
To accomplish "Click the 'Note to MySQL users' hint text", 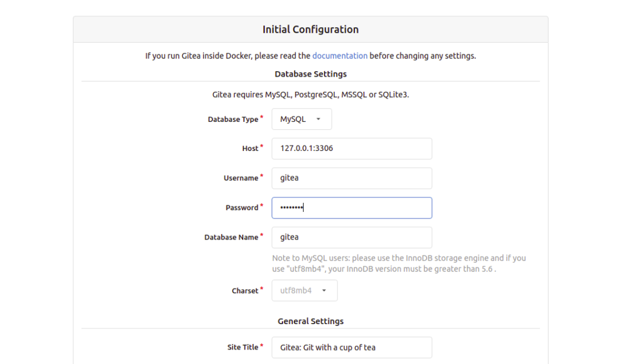I will [x=399, y=263].
